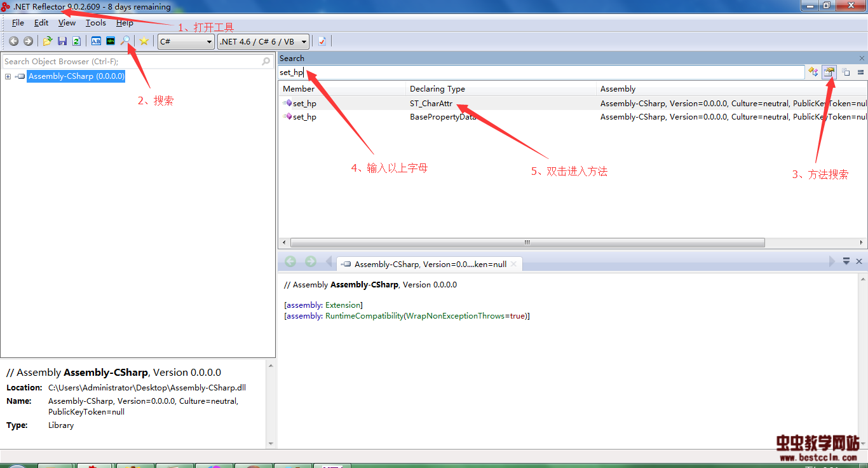The height and width of the screenshot is (468, 868).
Task: Select set_hp result in ST_CharAttr row
Action: [x=304, y=103]
